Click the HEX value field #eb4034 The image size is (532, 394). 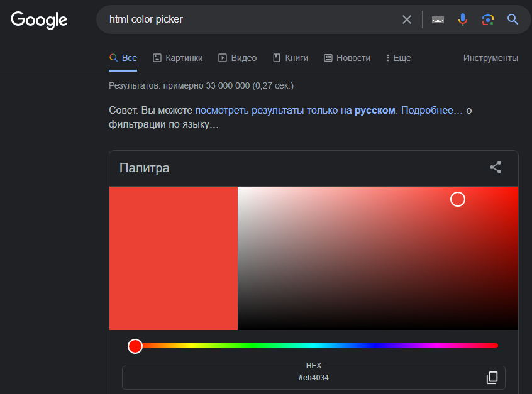(313, 378)
